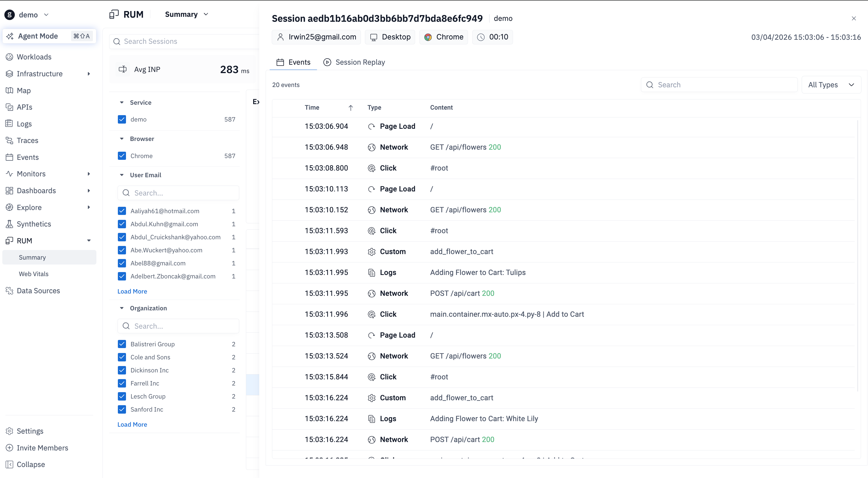Open Workloads from the sidebar icon

point(9,57)
